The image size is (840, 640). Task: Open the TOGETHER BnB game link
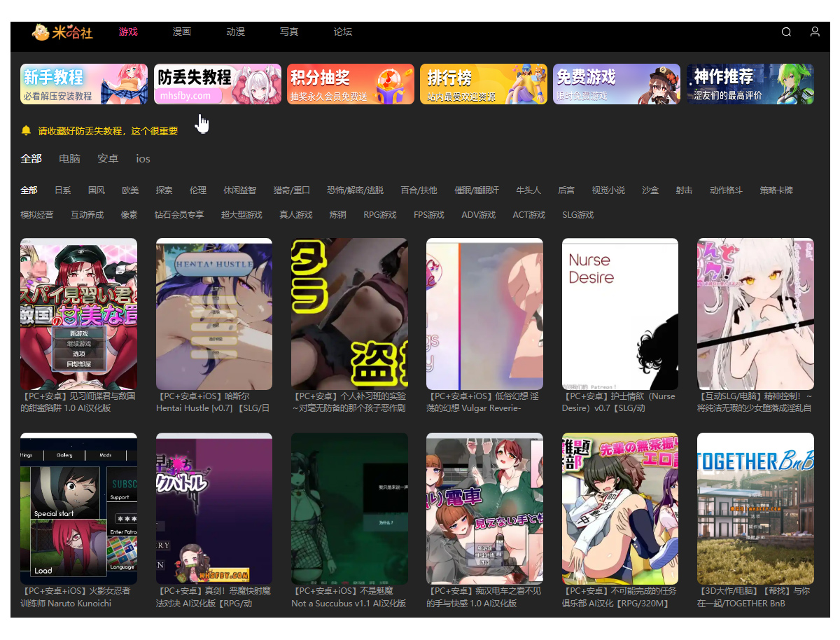pyautogui.click(x=755, y=509)
